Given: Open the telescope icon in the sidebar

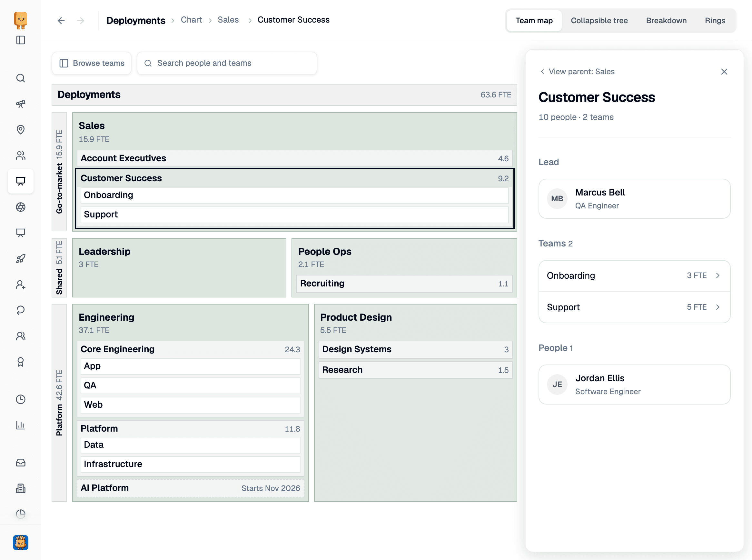Looking at the screenshot, I should coord(21,104).
